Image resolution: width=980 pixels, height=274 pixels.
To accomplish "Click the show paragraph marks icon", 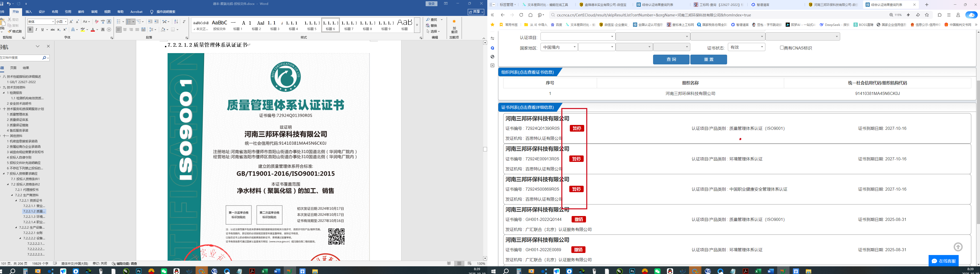I will coord(184,22).
